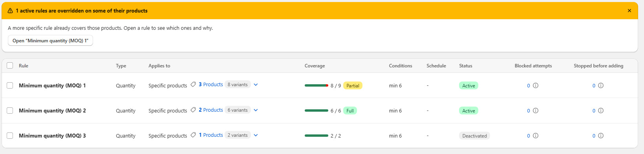
Task: Click blocked attempts info icon for MOQ 2
Action: pos(536,111)
